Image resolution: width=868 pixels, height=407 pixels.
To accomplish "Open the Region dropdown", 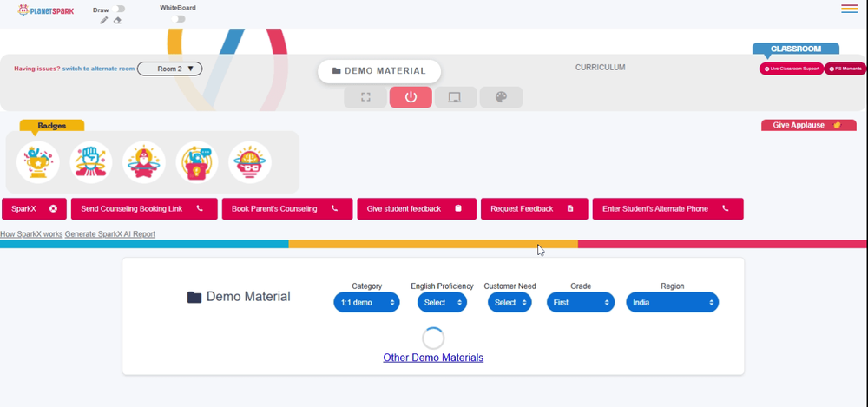I will 673,302.
